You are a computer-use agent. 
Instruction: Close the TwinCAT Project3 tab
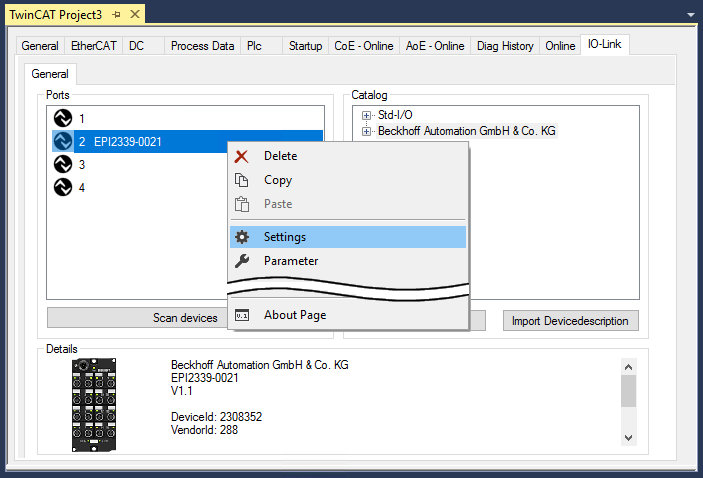(135, 14)
